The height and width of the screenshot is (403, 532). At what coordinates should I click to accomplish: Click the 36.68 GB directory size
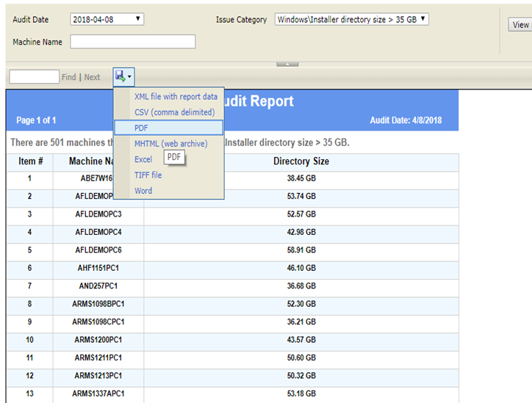(x=301, y=286)
